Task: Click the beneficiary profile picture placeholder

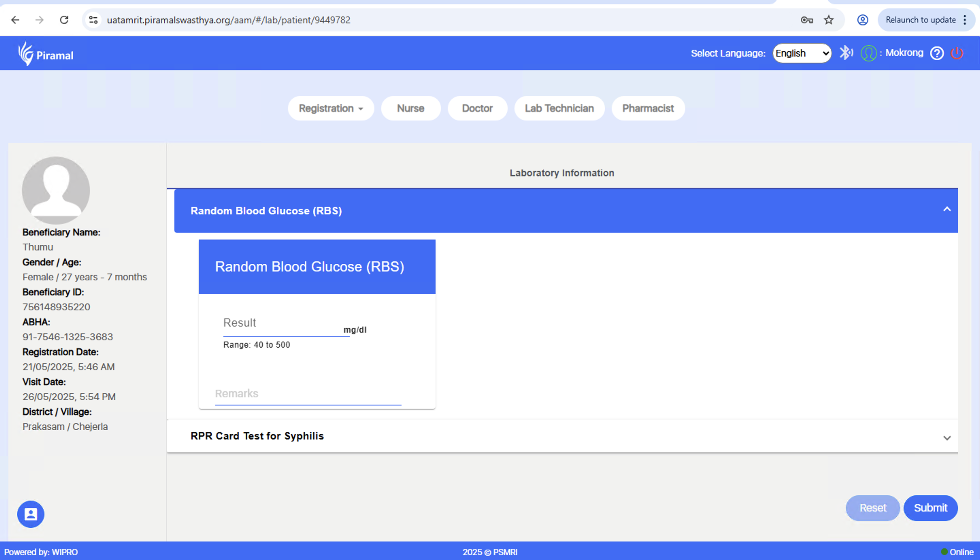Action: pos(56,191)
